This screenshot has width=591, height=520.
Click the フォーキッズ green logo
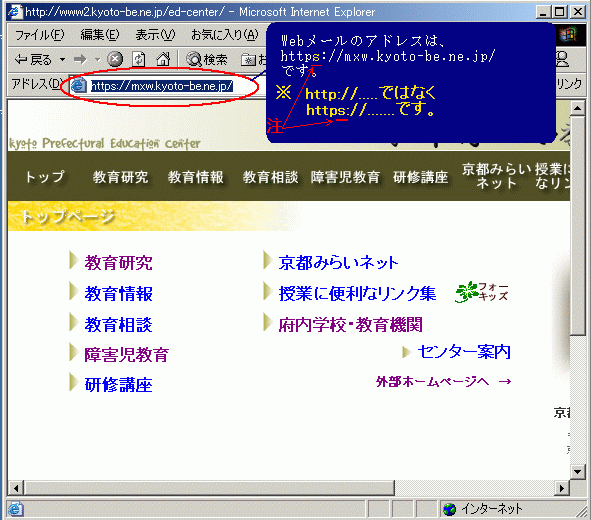[481, 292]
